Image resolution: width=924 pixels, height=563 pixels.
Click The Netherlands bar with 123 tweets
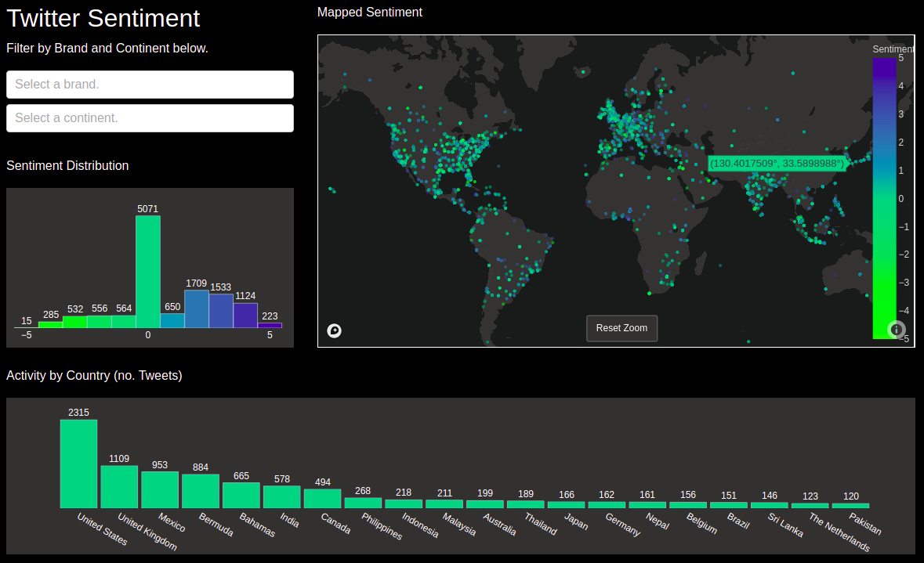810,505
